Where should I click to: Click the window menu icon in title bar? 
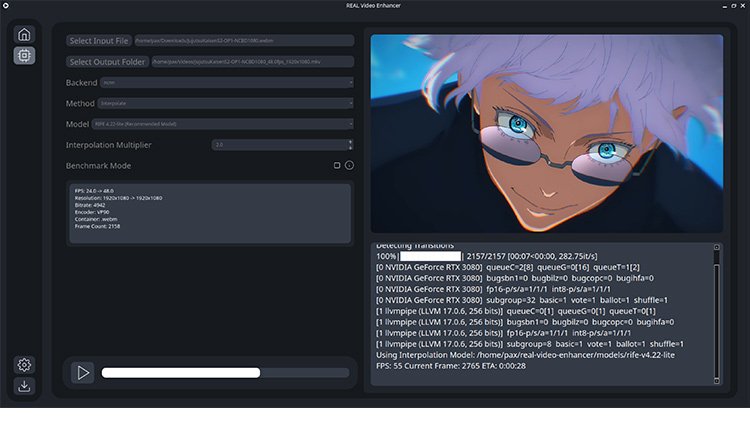(x=6, y=6)
